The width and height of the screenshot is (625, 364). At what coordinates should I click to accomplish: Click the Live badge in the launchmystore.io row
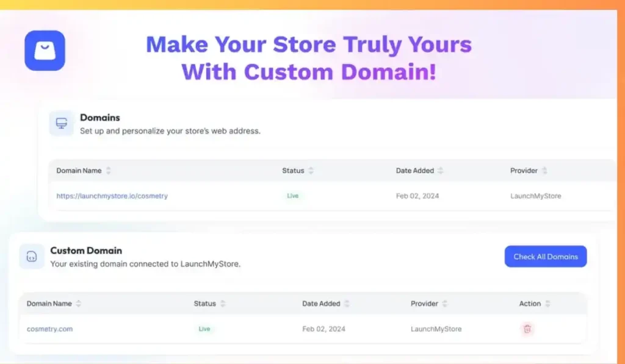click(x=292, y=196)
